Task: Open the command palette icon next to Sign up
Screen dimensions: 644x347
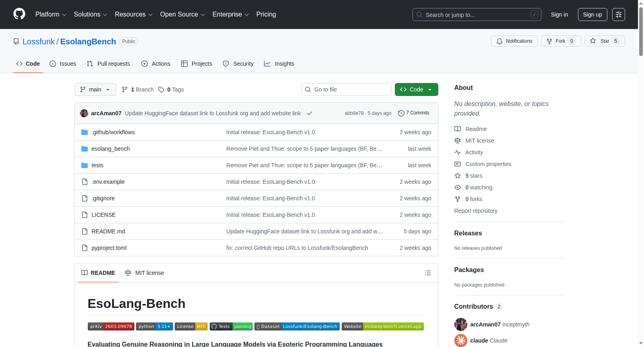Action: [x=619, y=15]
